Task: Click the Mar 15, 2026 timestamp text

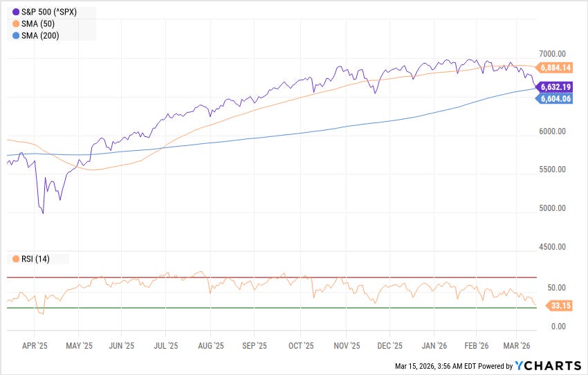Action: (x=434, y=366)
